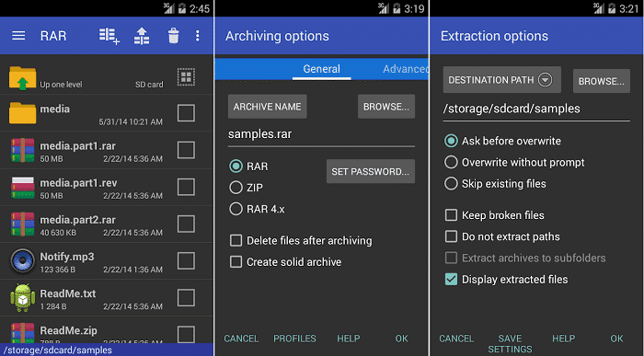Tap the ReadMe.txt file name
Image resolution: width=644 pixels, height=356 pixels.
point(68,293)
